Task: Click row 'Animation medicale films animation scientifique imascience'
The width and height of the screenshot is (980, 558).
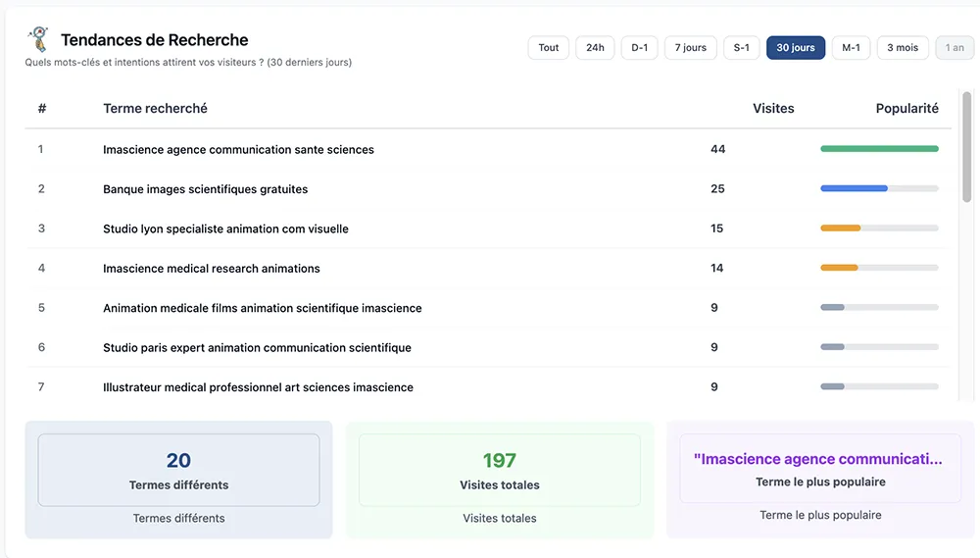Action: click(487, 308)
